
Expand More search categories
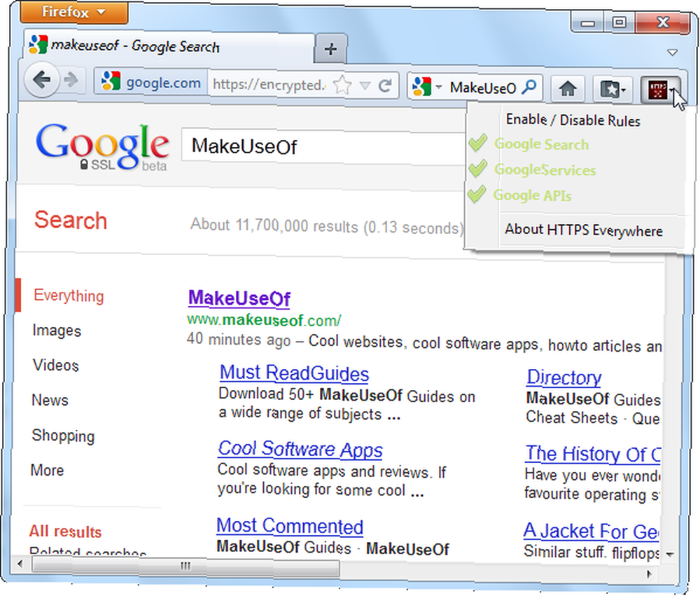[48, 471]
